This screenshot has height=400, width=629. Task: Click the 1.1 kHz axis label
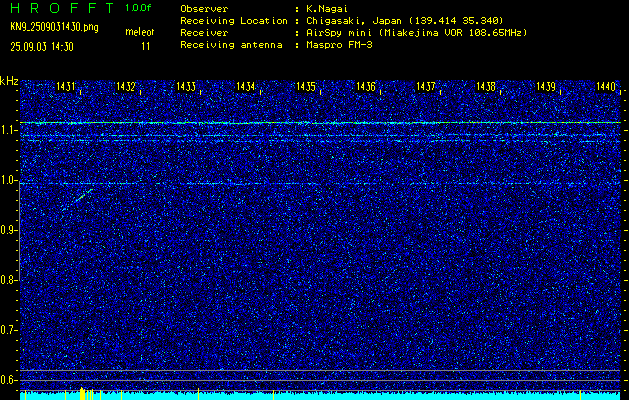(8, 130)
